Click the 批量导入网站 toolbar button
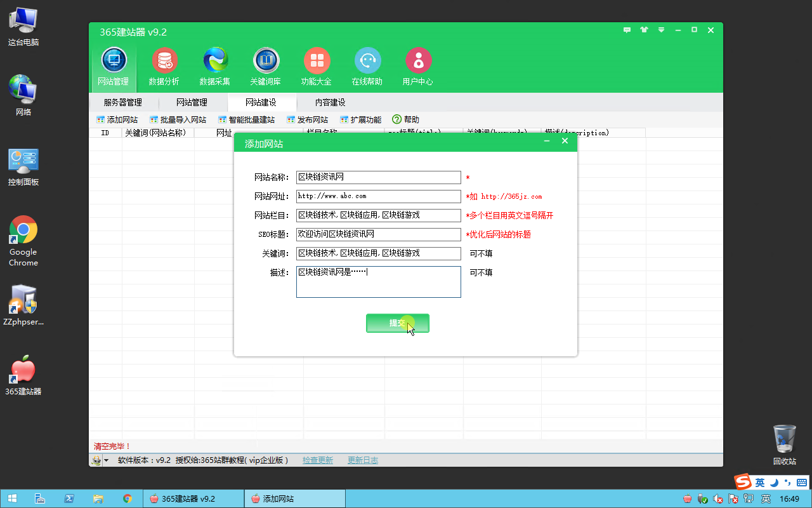The height and width of the screenshot is (508, 812). click(178, 119)
